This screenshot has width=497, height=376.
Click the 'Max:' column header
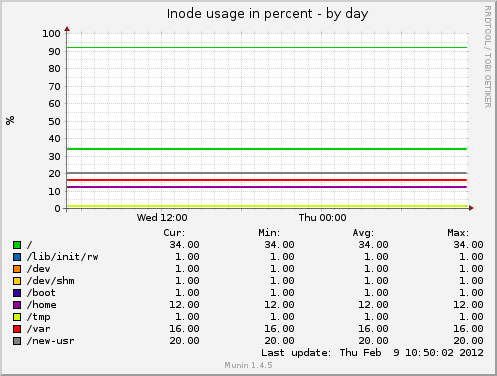pos(458,233)
